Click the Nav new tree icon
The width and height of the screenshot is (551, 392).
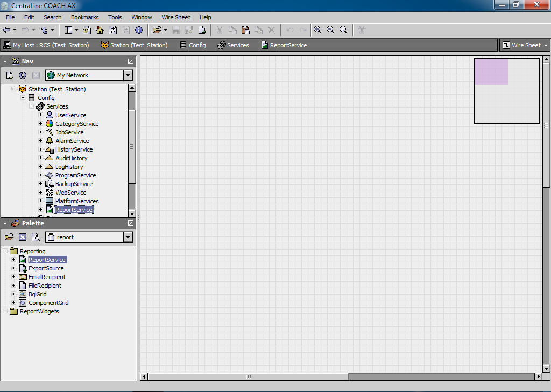click(x=10, y=75)
